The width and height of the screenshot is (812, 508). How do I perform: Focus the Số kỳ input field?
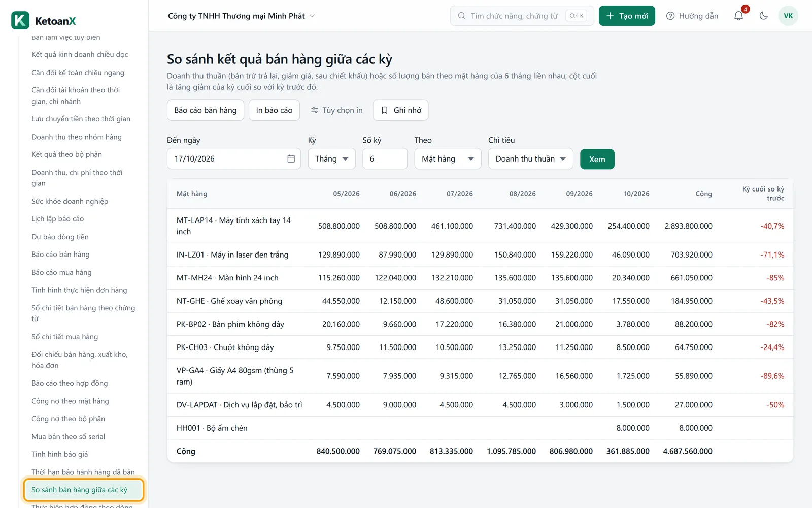click(385, 158)
